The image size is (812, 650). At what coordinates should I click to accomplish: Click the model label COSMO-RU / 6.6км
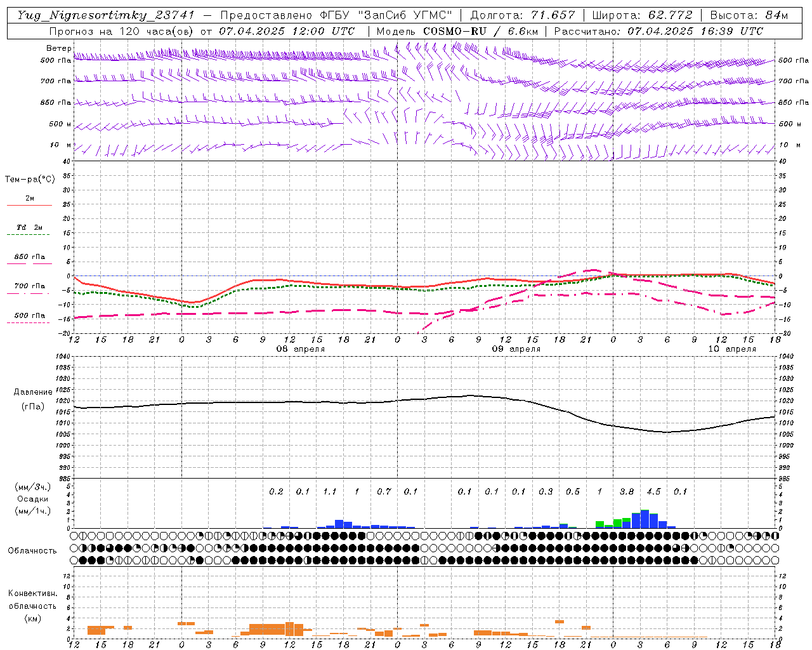point(480,31)
